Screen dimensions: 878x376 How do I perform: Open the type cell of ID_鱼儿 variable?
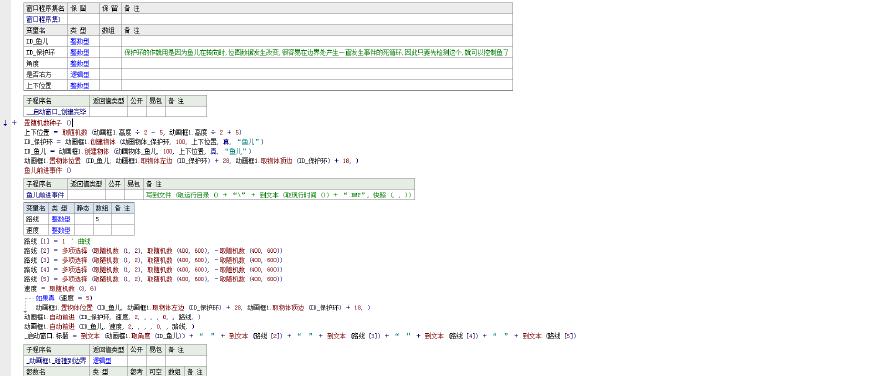coord(83,41)
